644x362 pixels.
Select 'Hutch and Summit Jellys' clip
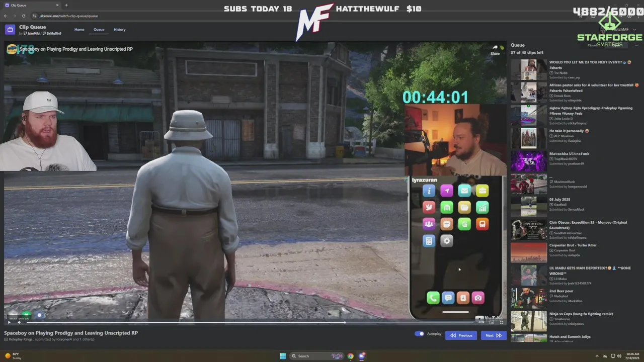click(x=574, y=338)
